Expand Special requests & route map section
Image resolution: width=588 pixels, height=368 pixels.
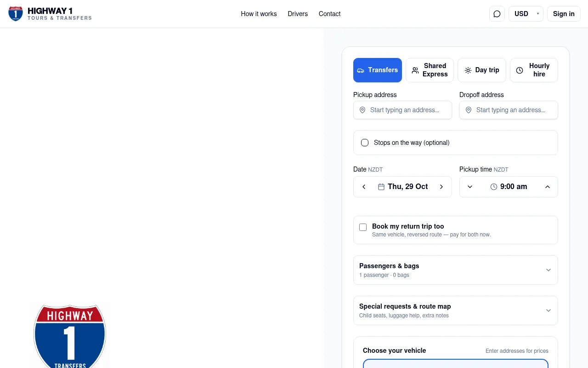456,310
